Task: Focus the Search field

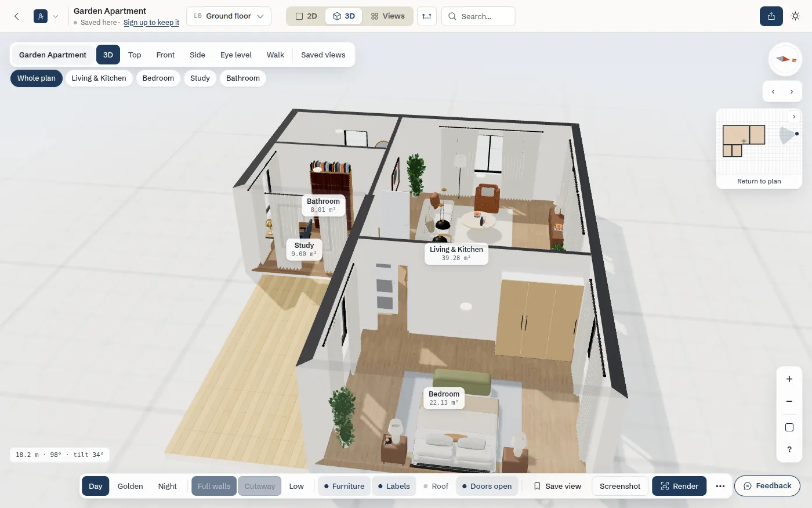Action: pos(478,16)
